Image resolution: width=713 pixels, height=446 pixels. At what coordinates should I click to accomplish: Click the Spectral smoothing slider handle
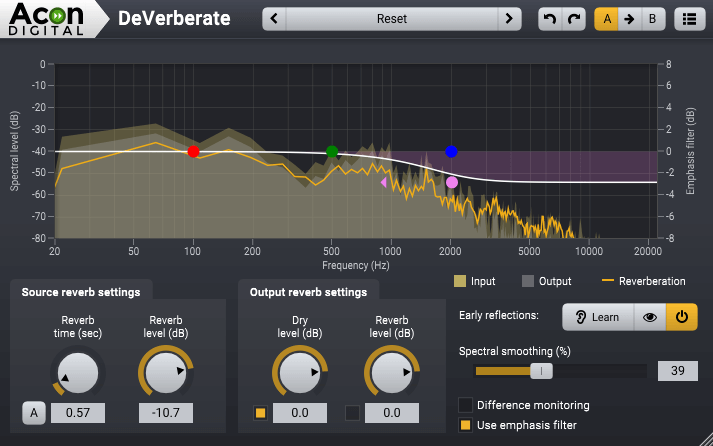541,371
